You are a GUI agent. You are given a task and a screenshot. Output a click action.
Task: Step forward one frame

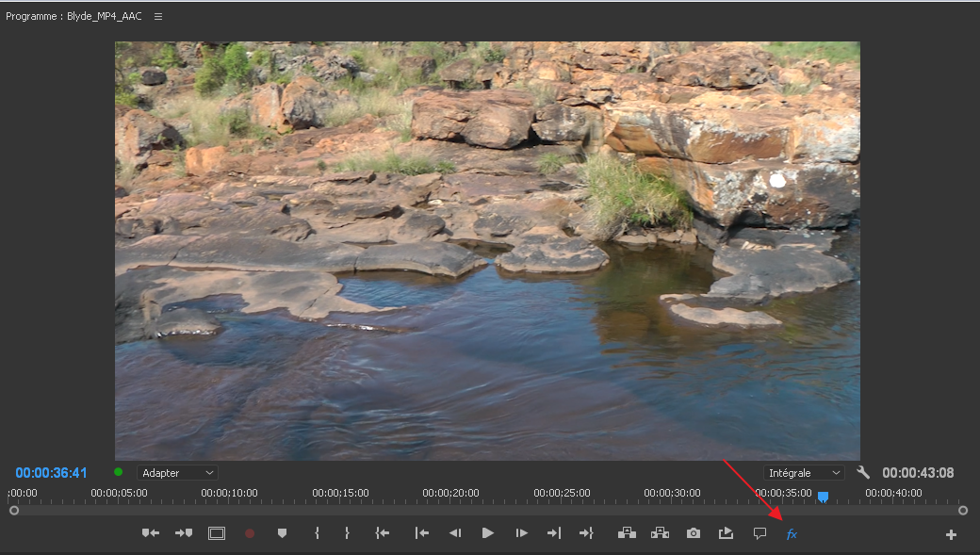coord(521,533)
